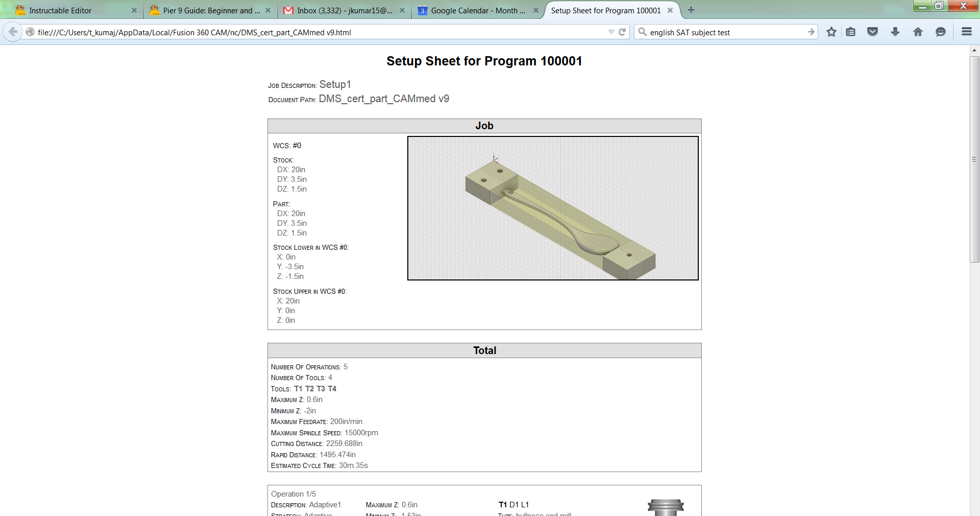Click the 'WCS: #0' text

(287, 146)
